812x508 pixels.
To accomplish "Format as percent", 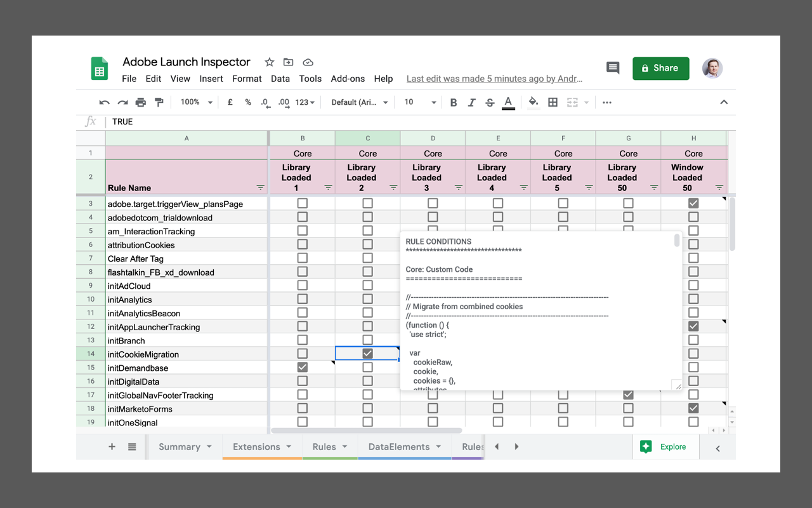I will coord(248,102).
